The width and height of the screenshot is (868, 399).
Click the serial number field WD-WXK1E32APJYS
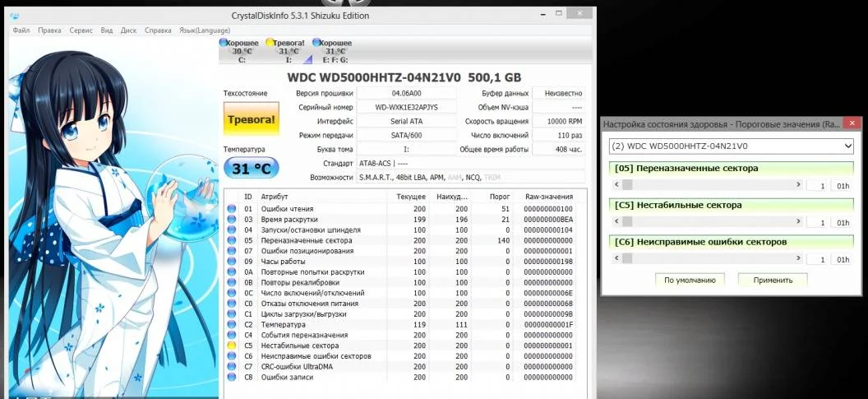pyautogui.click(x=407, y=108)
